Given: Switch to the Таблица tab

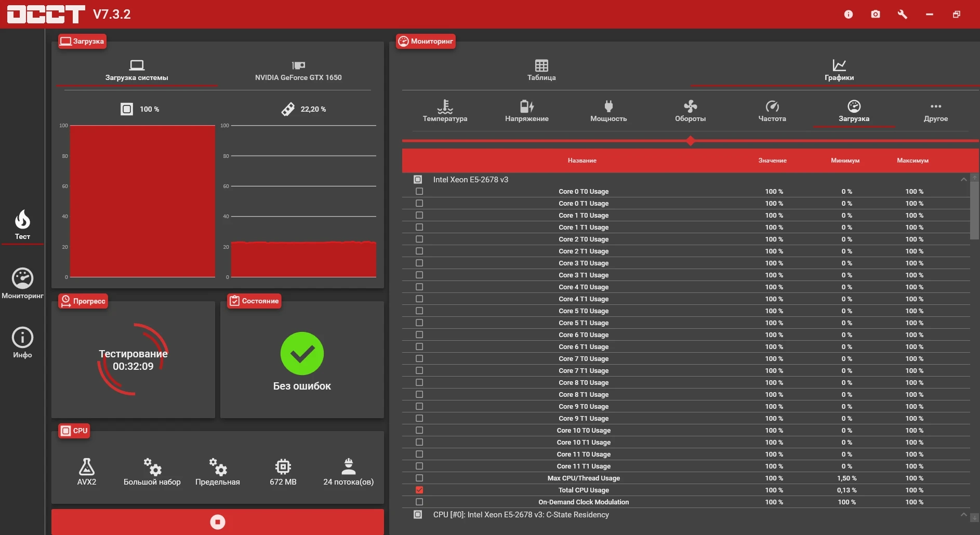Looking at the screenshot, I should pyautogui.click(x=541, y=71).
